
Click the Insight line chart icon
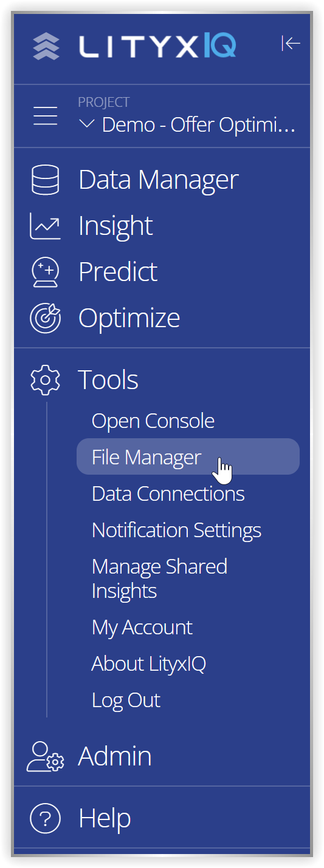point(45,226)
